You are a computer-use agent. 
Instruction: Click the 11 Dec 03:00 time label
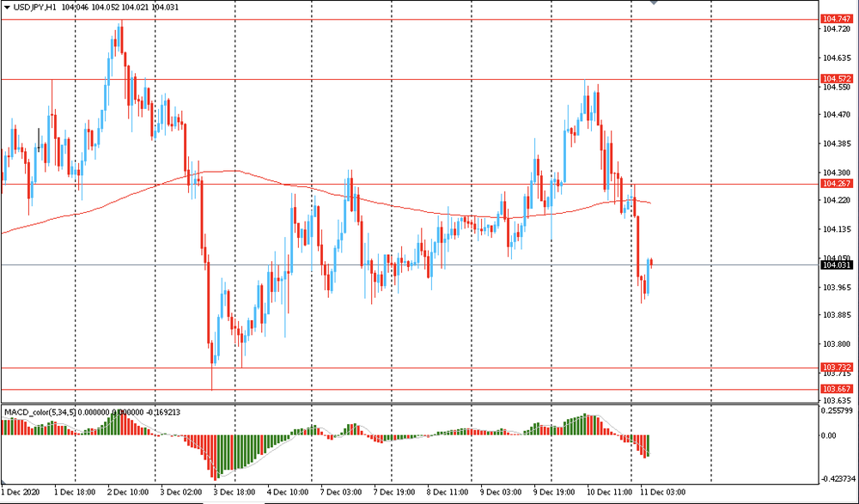coord(662,493)
